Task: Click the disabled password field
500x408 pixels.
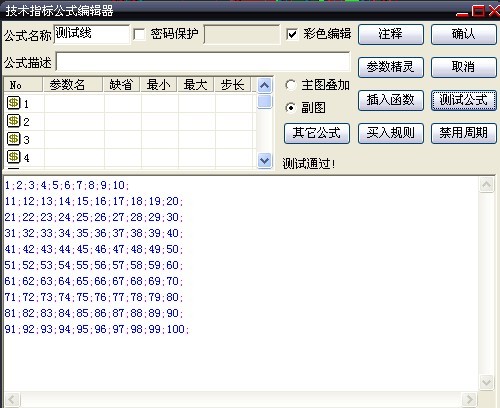Action: coord(242,34)
